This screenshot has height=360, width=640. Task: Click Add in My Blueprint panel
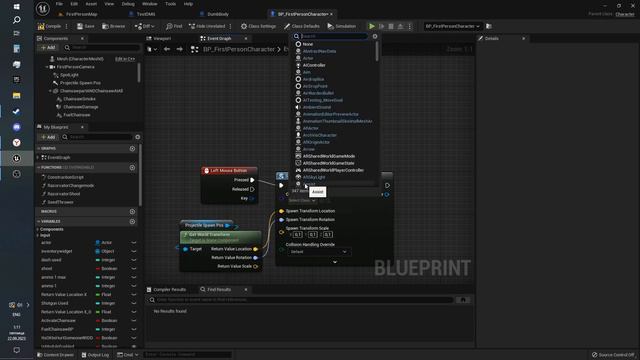[x=48, y=137]
